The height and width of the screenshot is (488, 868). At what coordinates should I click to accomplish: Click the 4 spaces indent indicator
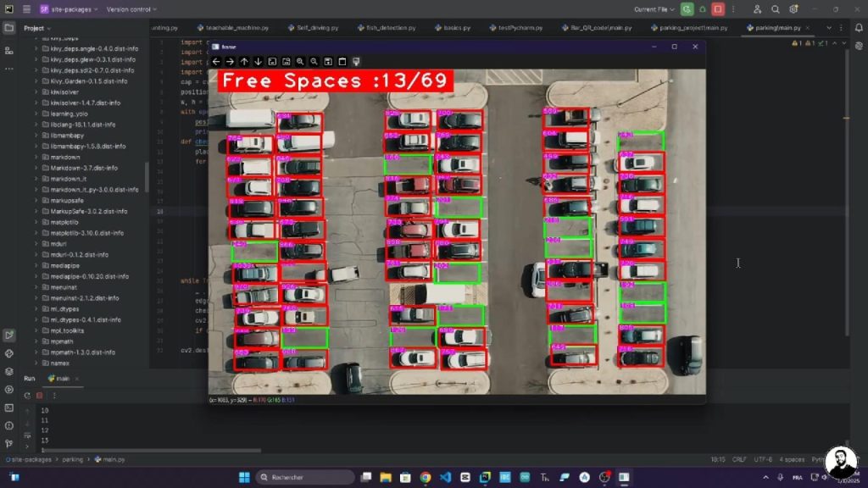coord(792,459)
